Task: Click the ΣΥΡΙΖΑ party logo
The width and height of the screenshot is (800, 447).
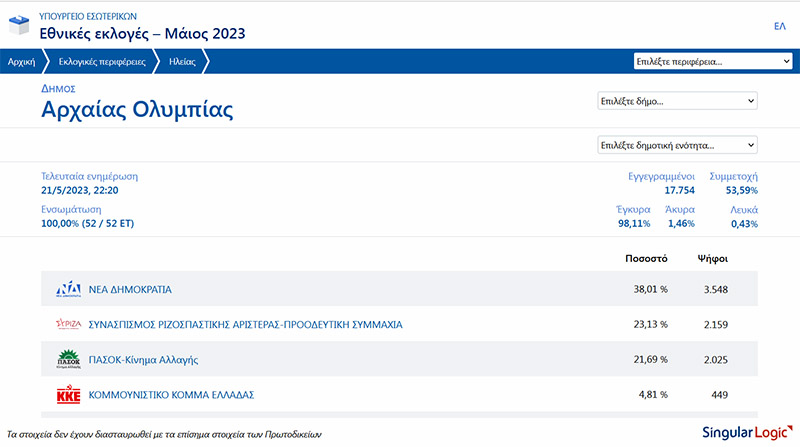Action: pyautogui.click(x=68, y=325)
